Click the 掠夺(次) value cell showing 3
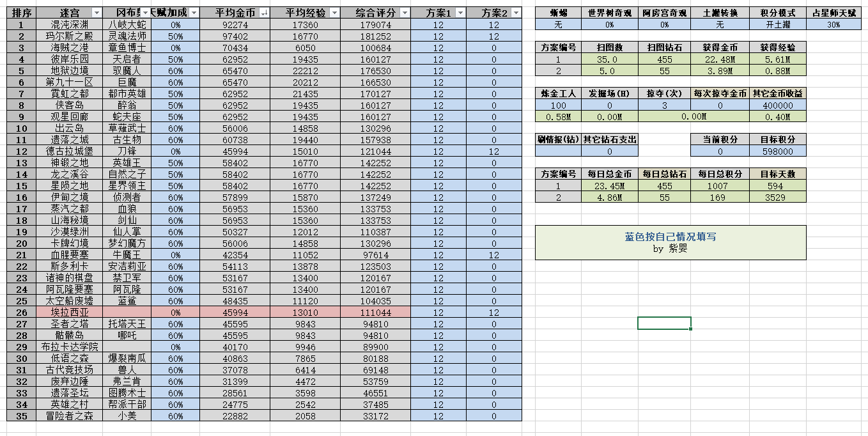Image resolution: width=868 pixels, height=436 pixels. [x=665, y=105]
